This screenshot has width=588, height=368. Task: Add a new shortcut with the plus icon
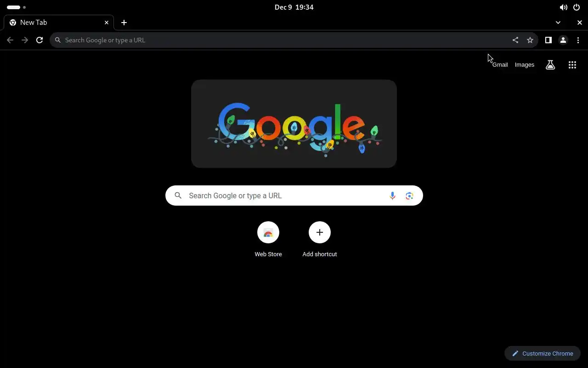click(x=320, y=232)
